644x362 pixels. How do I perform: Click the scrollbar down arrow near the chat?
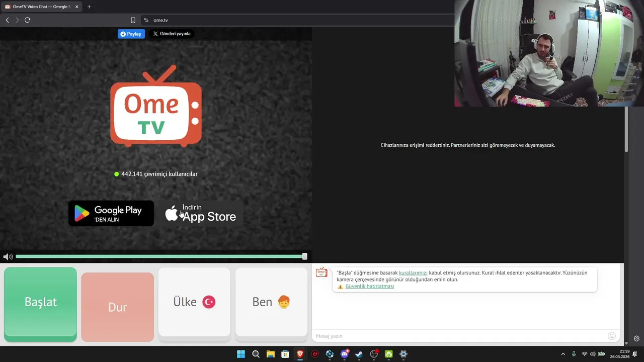click(626, 344)
